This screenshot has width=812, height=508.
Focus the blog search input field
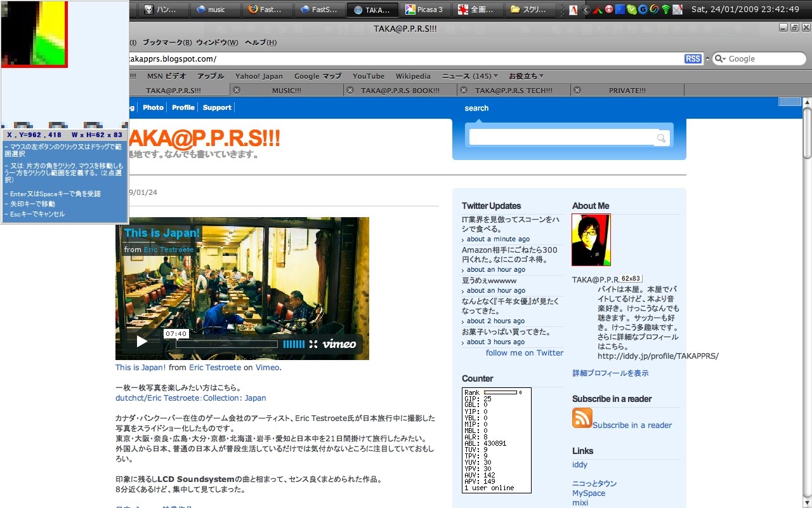point(562,137)
